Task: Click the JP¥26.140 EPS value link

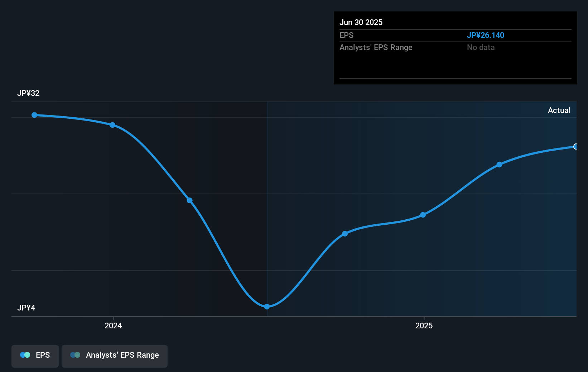Action: click(x=486, y=35)
